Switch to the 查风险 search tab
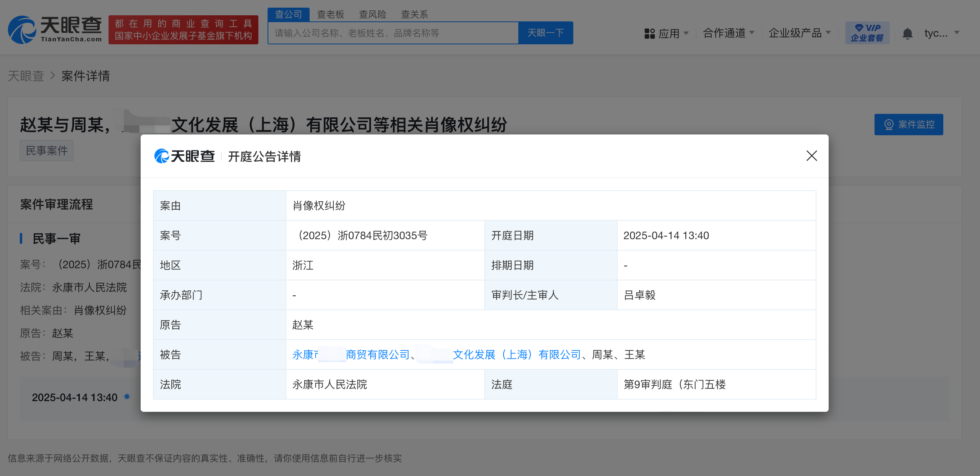980x476 pixels. click(x=373, y=15)
